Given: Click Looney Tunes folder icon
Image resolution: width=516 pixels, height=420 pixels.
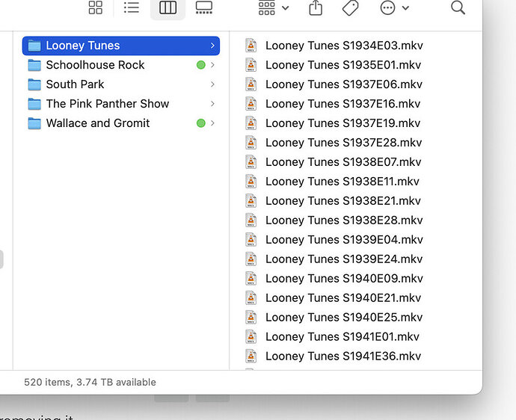Looking at the screenshot, I should [34, 46].
